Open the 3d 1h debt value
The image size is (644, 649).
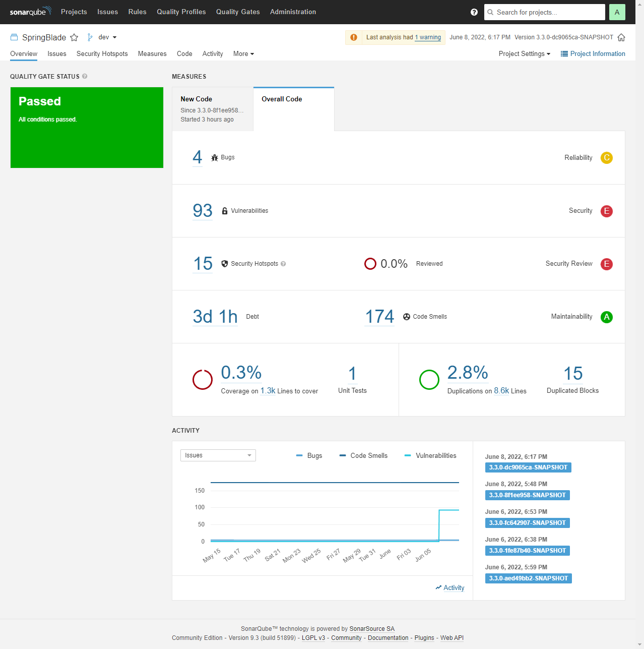coord(215,316)
